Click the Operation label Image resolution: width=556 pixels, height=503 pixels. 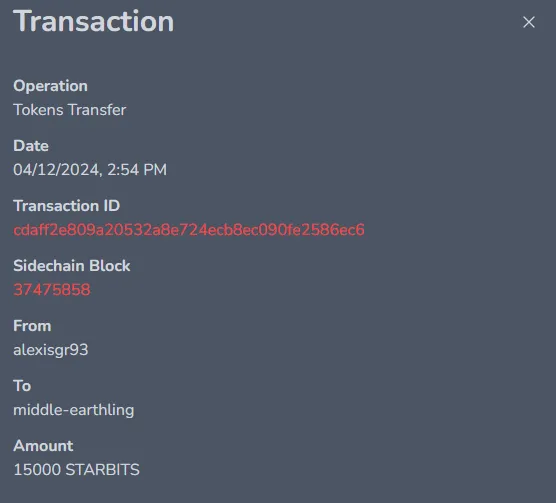tap(50, 86)
